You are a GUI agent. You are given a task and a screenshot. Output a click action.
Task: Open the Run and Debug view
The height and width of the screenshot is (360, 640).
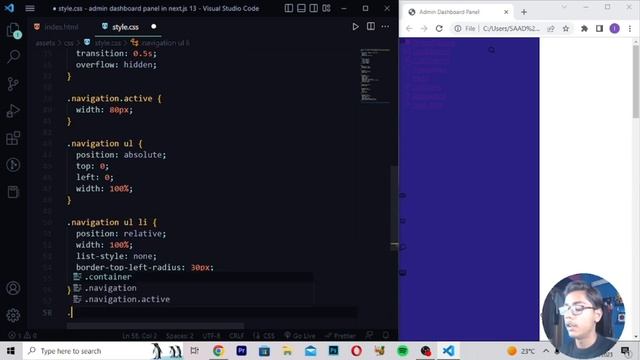point(13,111)
